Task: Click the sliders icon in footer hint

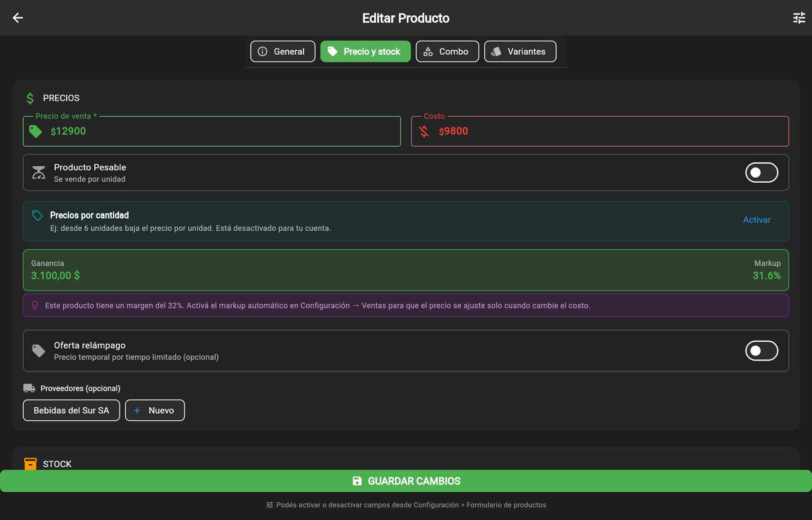Action: tap(270, 505)
